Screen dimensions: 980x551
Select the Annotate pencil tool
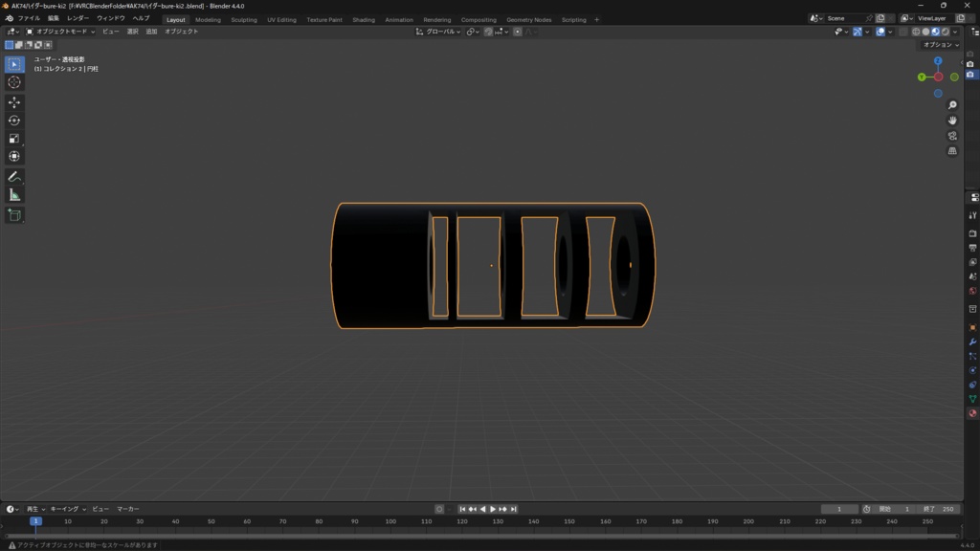(x=14, y=177)
